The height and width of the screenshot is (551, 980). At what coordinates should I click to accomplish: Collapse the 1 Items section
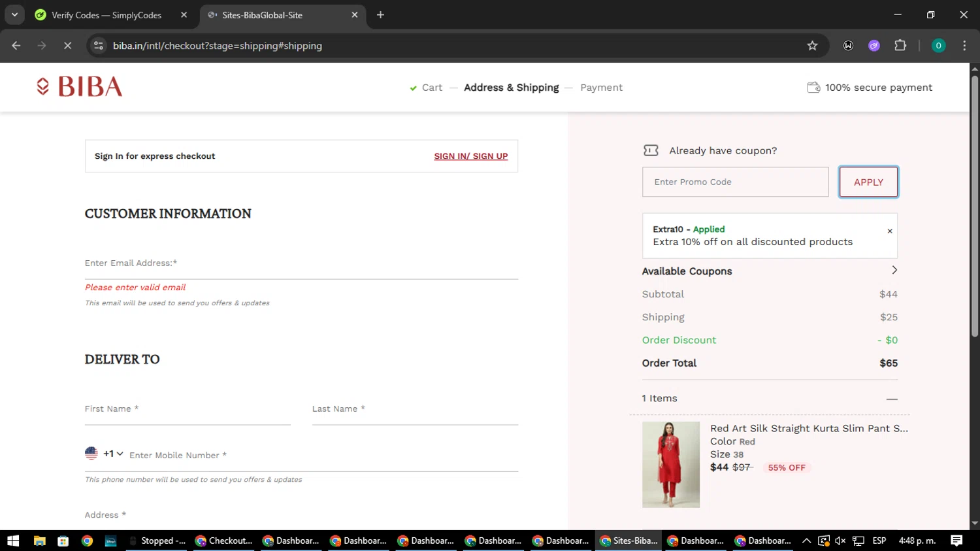[x=892, y=399]
